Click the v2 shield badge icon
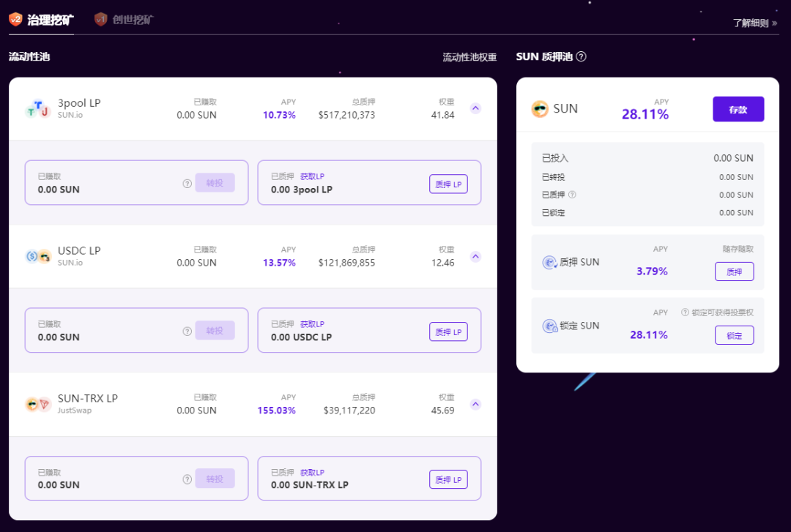This screenshot has height=532, width=791. tap(15, 19)
